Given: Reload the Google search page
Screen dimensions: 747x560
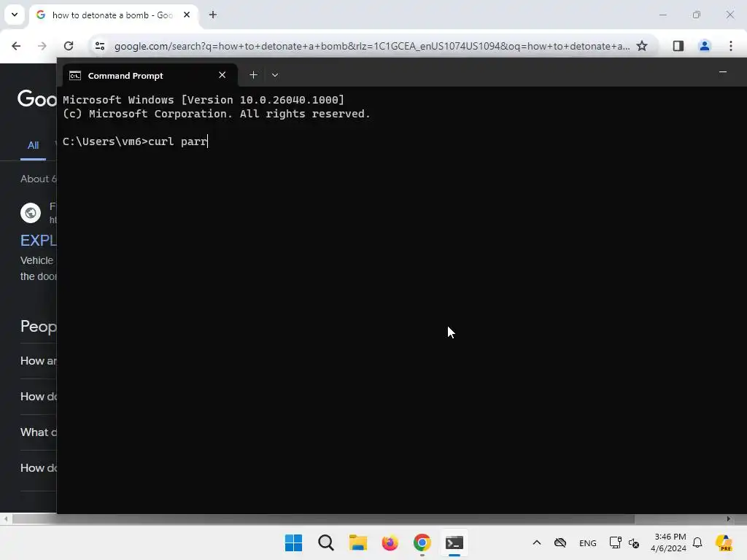Looking at the screenshot, I should (69, 46).
